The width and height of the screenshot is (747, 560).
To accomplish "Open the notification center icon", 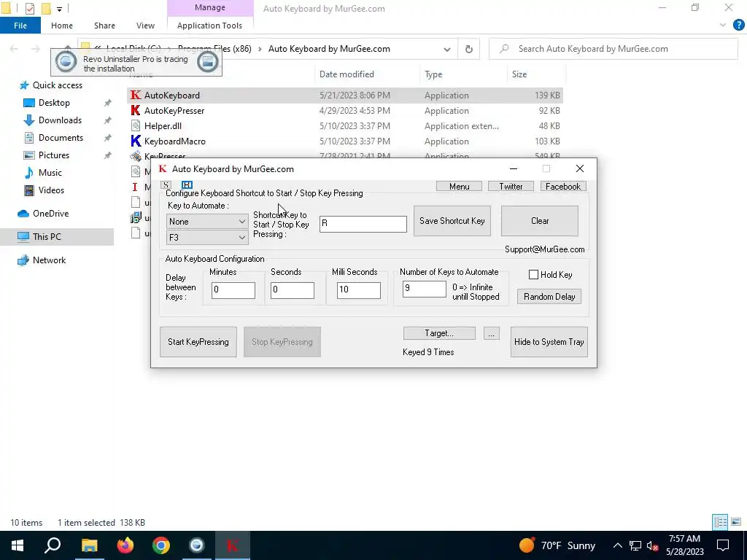I will pyautogui.click(x=723, y=545).
